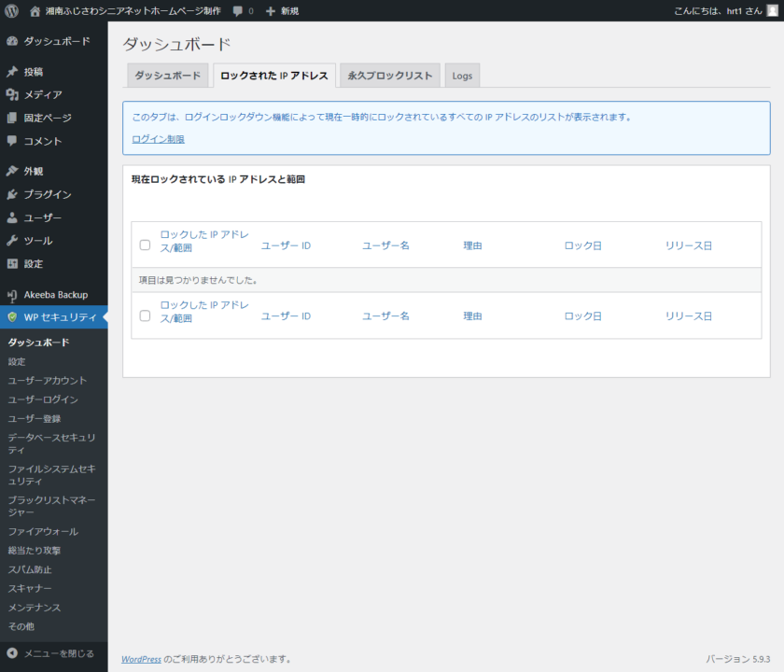This screenshot has height=672, width=784.
Task: Open the 永久ブロックリスト tab
Action: coord(390,76)
